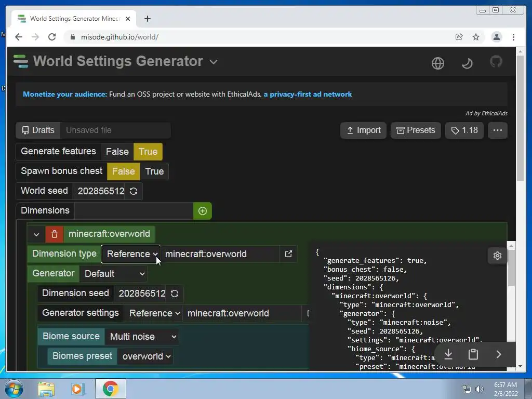532x399 pixels.
Task: Click the Dimension seed input field
Action: pos(140,294)
